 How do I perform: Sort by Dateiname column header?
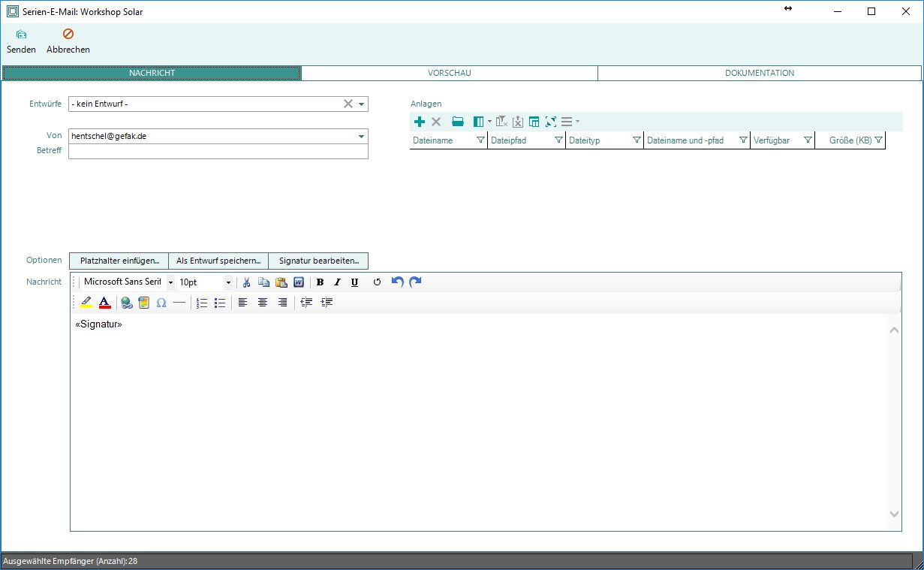(x=433, y=140)
